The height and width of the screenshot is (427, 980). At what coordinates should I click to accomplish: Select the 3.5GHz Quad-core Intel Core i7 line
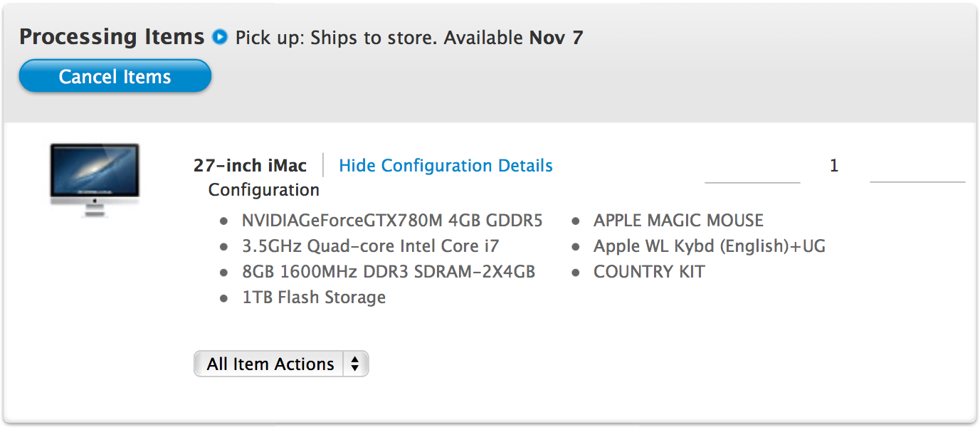point(370,246)
